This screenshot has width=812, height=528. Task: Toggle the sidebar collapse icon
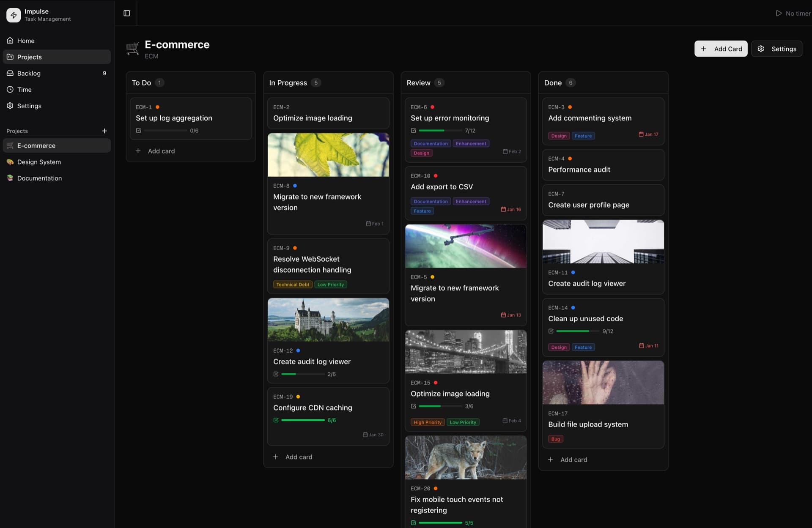coord(126,13)
